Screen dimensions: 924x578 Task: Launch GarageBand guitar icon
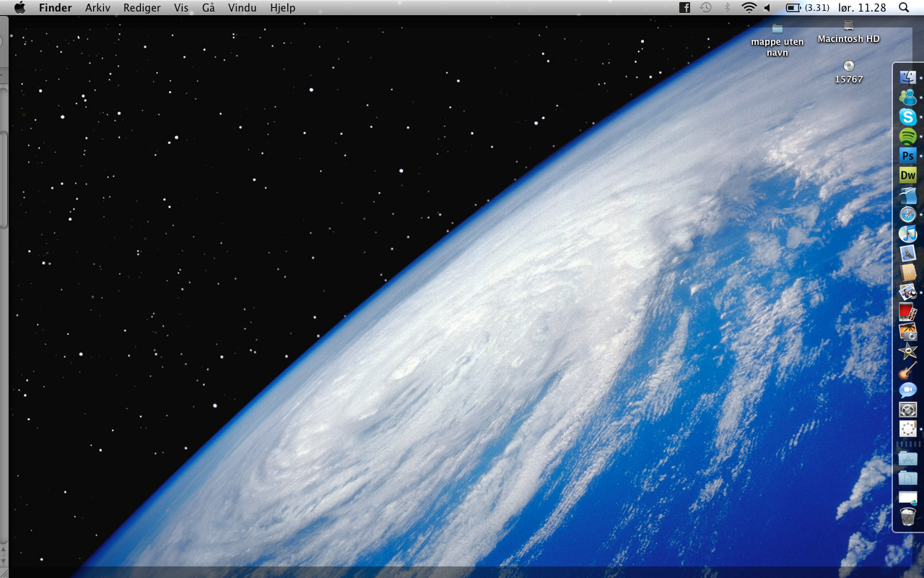click(x=907, y=371)
